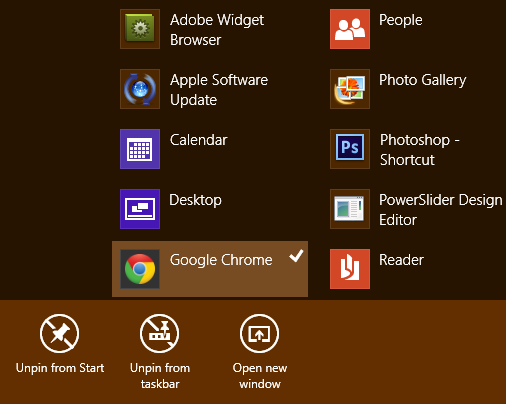Launch the Reader app tile
506x404 pixels.
(350, 269)
